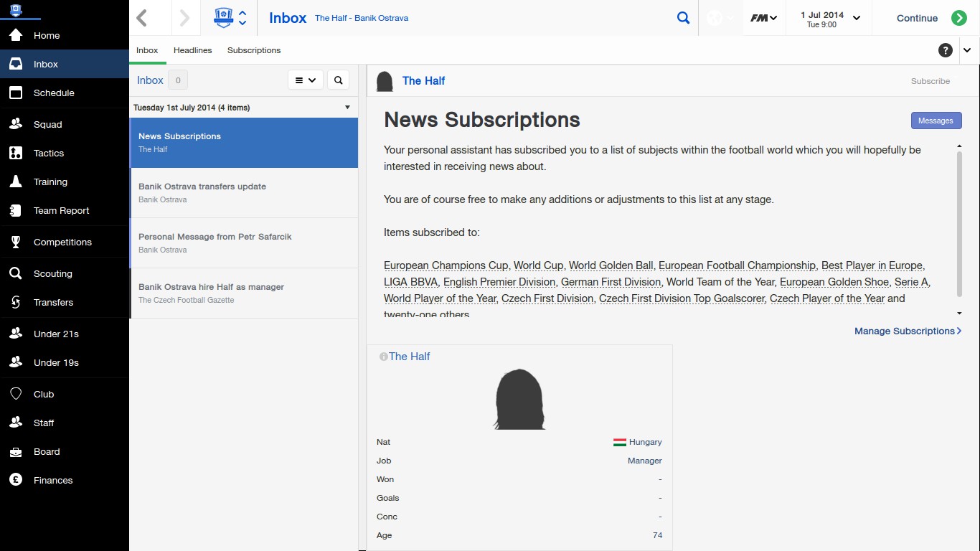The width and height of the screenshot is (980, 551).
Task: Click the inbox search icon button
Action: 339,80
